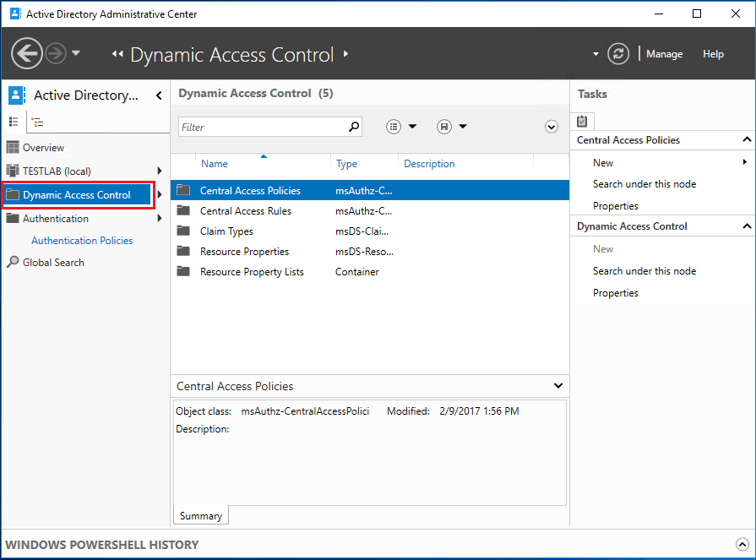Image resolution: width=756 pixels, height=560 pixels.
Task: Select the Summary tab
Action: click(201, 516)
